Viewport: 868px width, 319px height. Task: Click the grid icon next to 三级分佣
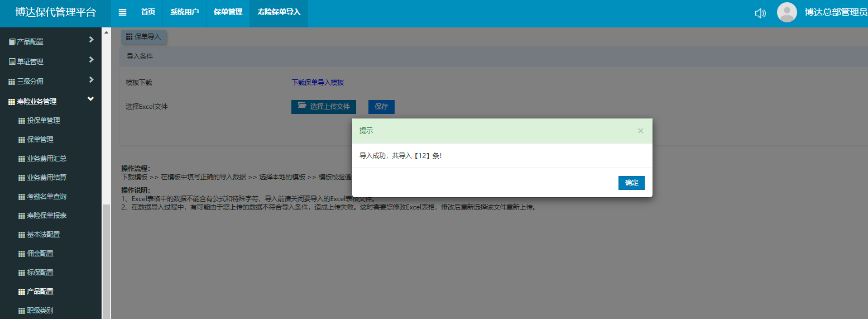[12, 82]
